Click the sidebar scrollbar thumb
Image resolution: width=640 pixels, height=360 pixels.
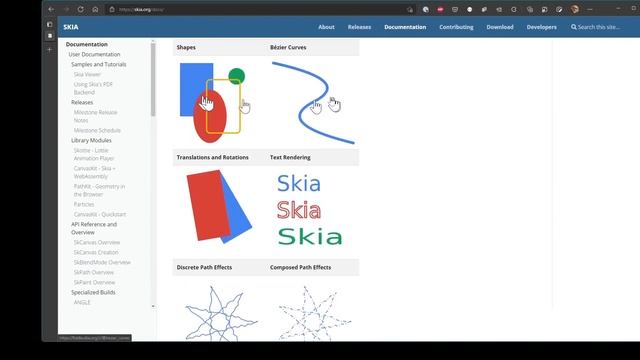pyautogui.click(x=153, y=80)
